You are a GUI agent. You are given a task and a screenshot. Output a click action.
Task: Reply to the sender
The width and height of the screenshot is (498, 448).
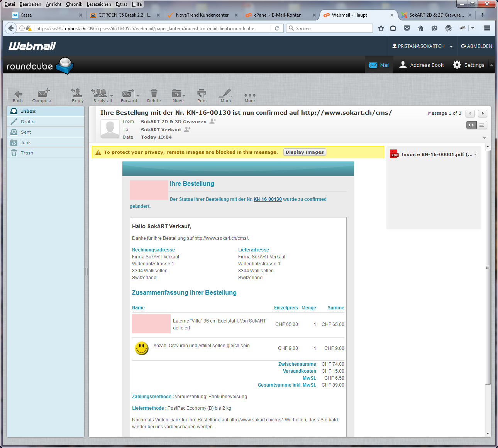[x=77, y=95]
